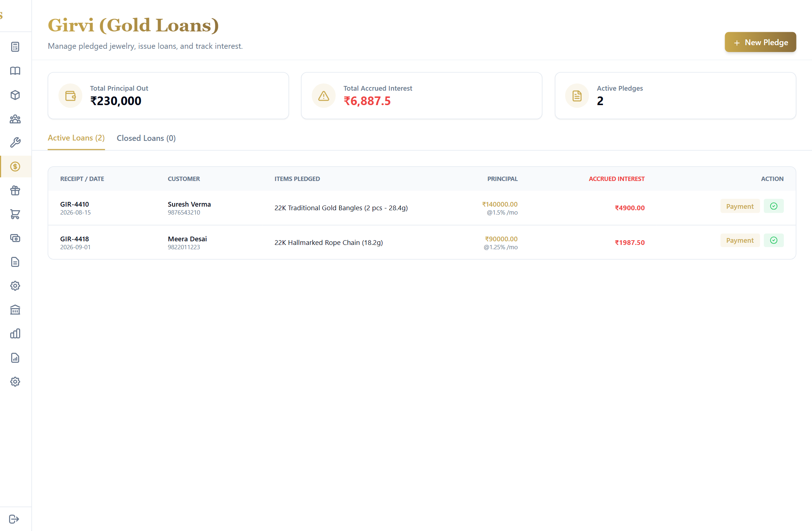Open the customers group sidebar icon

coord(15,119)
